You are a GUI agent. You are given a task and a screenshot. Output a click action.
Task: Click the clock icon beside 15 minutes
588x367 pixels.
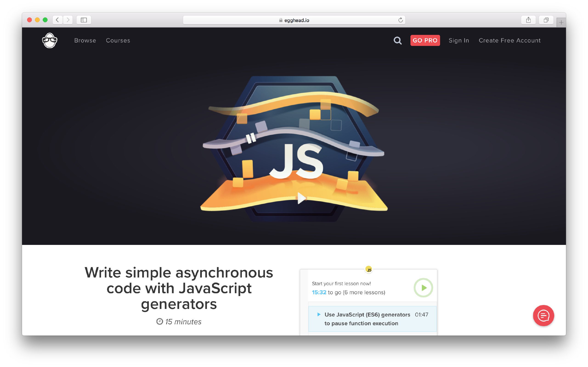[x=160, y=321]
